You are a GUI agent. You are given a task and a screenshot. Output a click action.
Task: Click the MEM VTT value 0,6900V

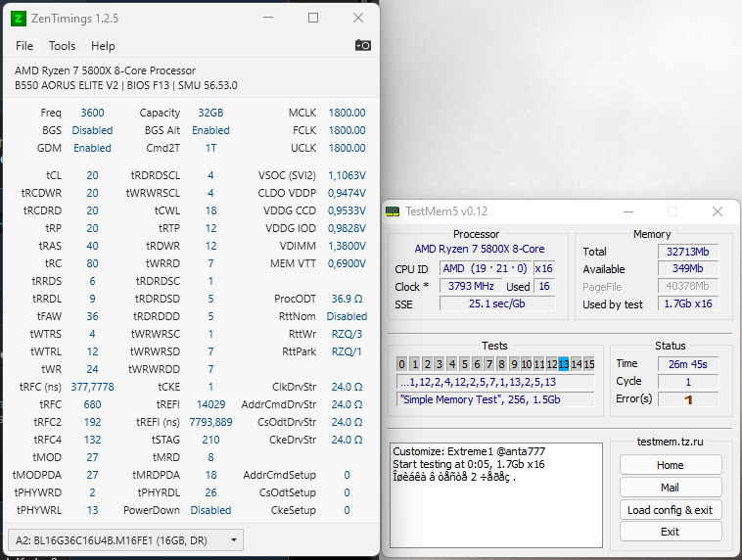coord(347,263)
